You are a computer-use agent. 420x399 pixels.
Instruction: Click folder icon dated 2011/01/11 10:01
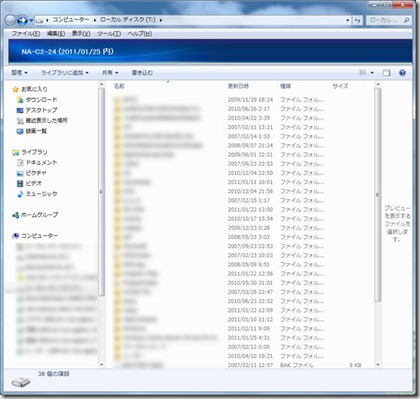[x=117, y=182]
